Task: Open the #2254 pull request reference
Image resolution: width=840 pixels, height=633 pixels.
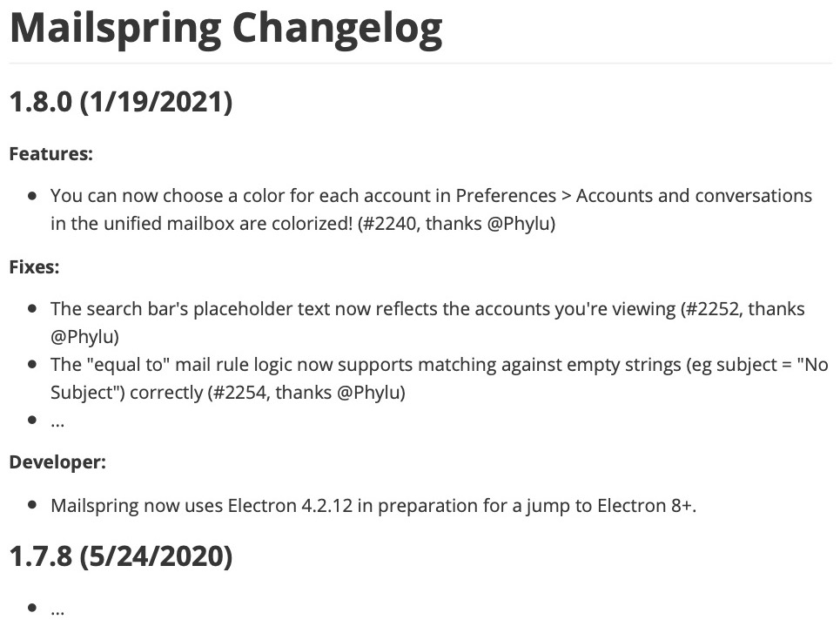Action: tap(237, 393)
